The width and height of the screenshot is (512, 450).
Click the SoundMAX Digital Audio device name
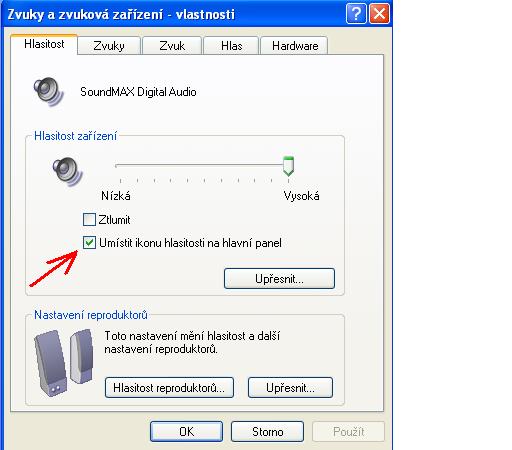point(138,92)
